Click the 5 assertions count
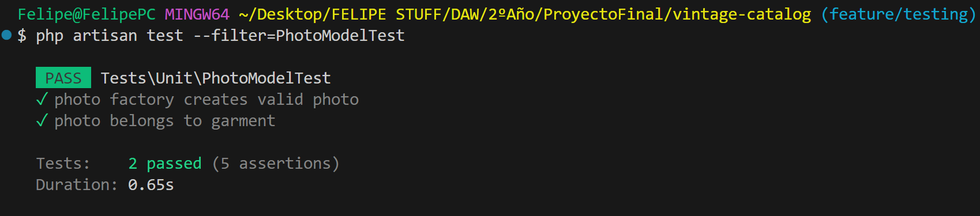Screen dimensions: 980x216 coord(276,164)
